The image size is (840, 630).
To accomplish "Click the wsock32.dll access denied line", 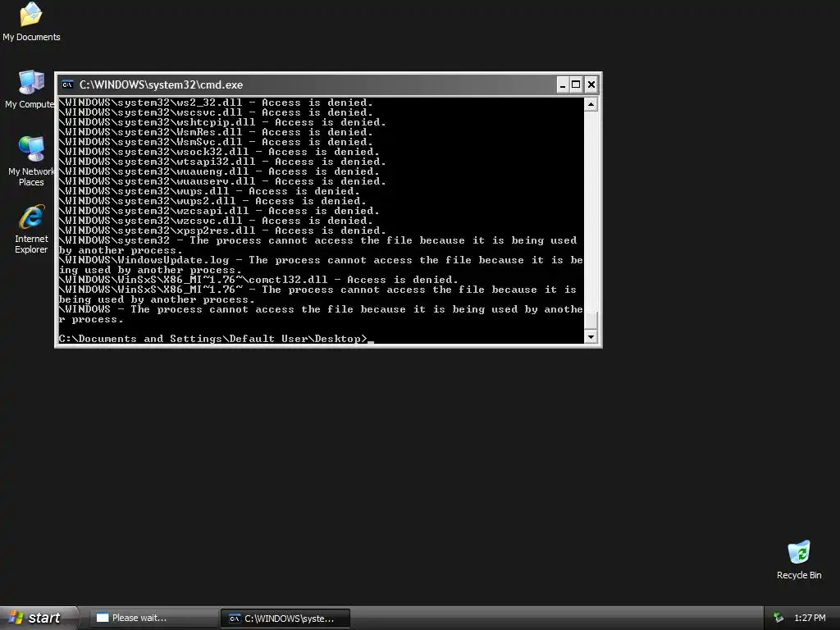I will click(x=219, y=152).
